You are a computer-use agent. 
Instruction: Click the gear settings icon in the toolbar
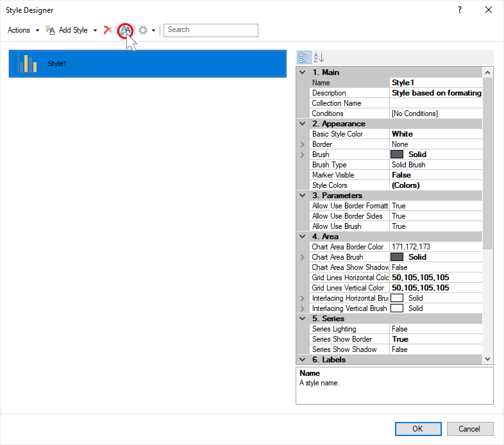click(x=143, y=30)
